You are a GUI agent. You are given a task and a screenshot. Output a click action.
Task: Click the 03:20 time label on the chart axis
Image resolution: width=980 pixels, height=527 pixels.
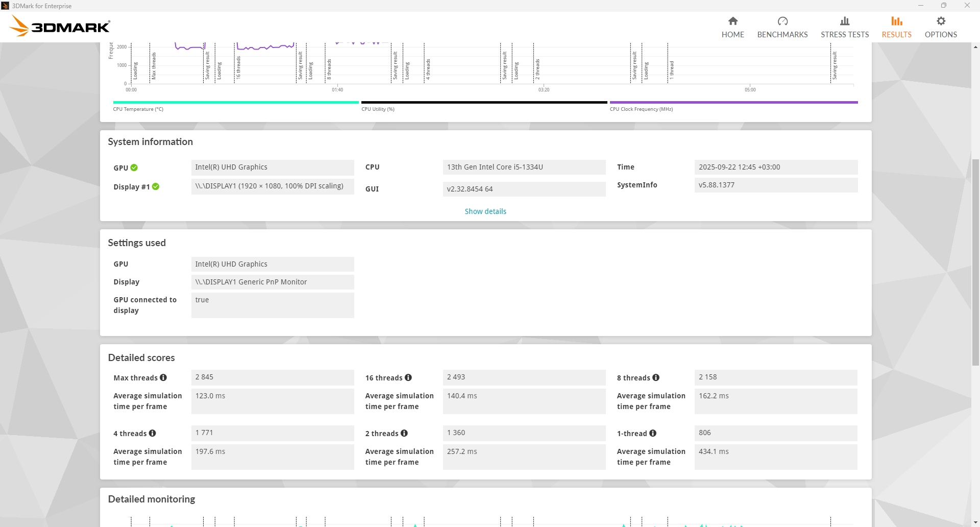point(544,90)
